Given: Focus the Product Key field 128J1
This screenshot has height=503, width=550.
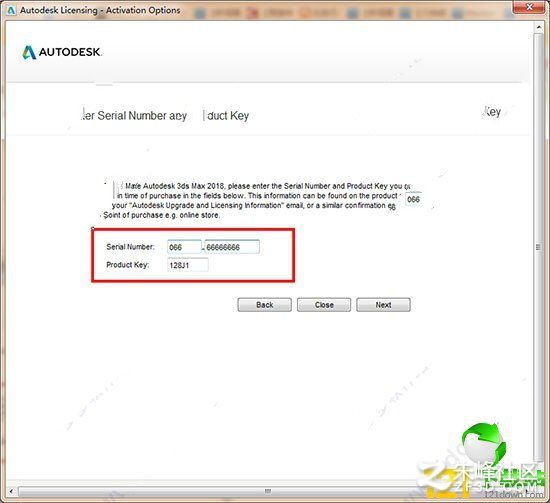Looking at the screenshot, I should pyautogui.click(x=188, y=265).
